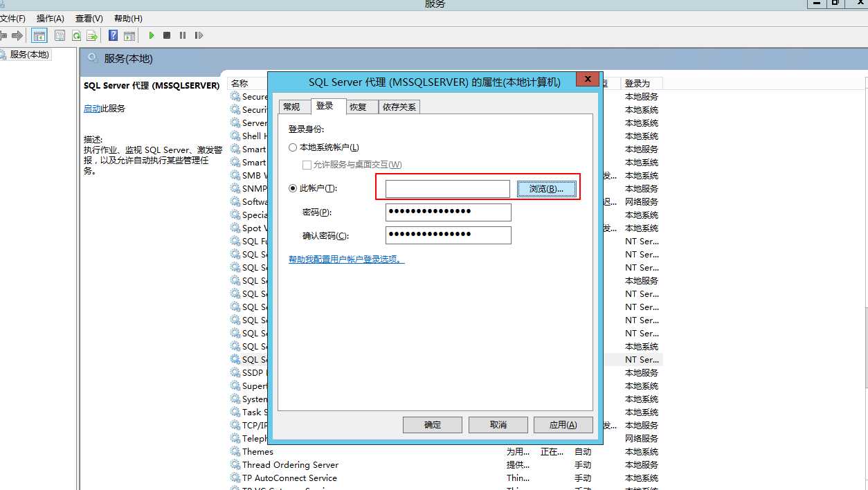Select the gear icon on the TCP/IP row
The image size is (868, 490).
click(x=235, y=426)
